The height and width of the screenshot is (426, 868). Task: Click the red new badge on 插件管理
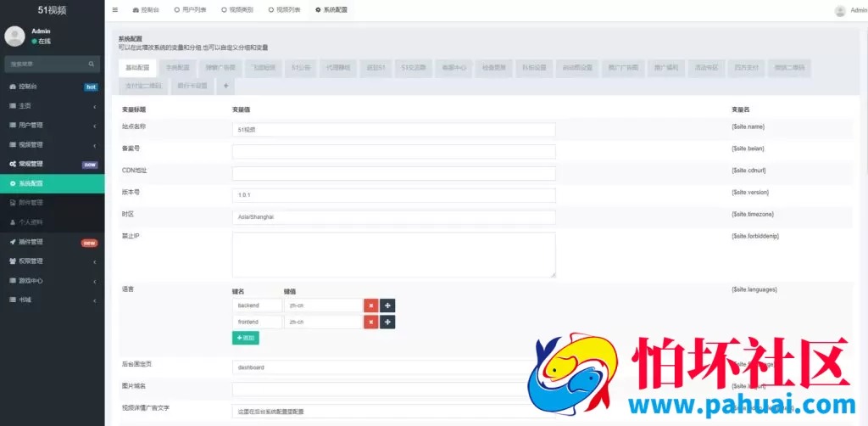[x=90, y=243]
